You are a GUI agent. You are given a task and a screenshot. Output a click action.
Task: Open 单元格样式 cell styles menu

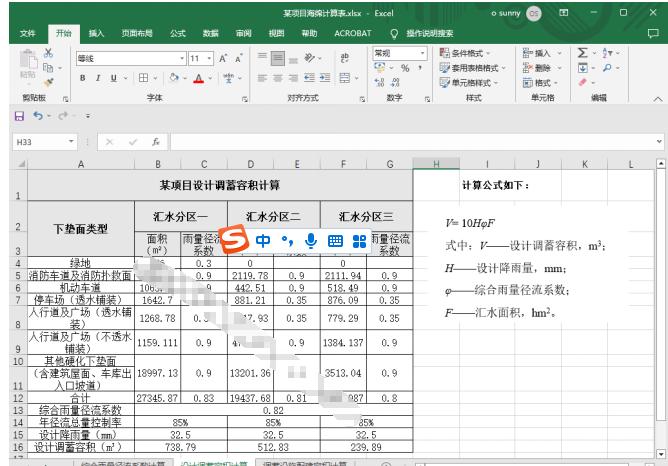(x=469, y=83)
